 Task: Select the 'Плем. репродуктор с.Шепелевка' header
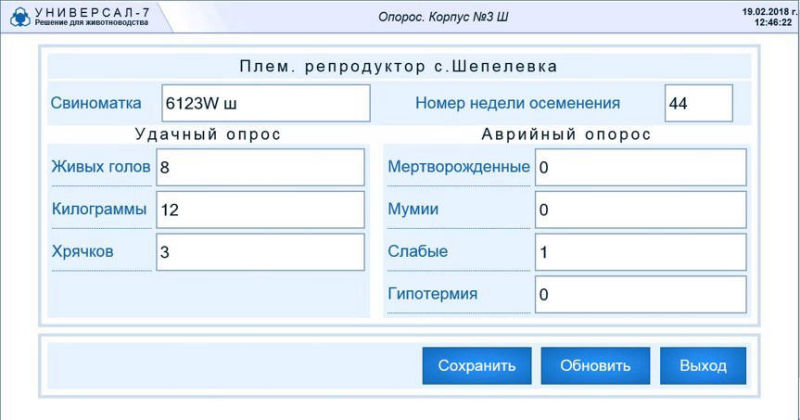click(x=398, y=66)
